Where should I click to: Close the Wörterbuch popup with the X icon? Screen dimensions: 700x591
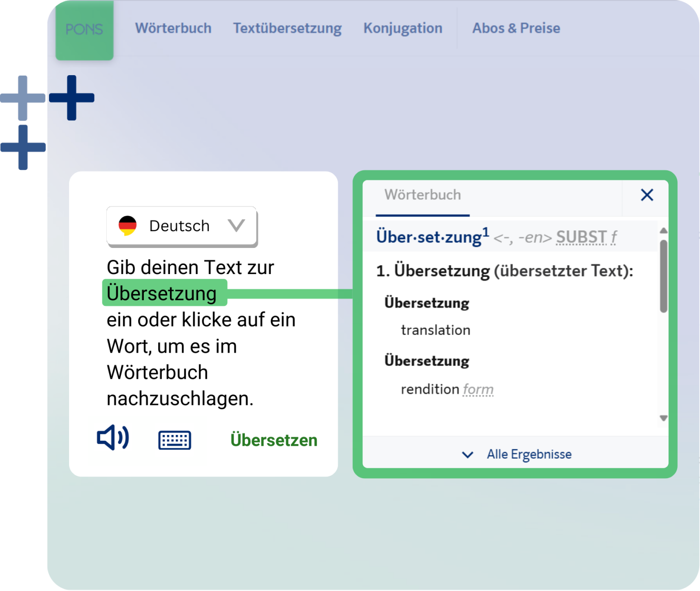[647, 195]
